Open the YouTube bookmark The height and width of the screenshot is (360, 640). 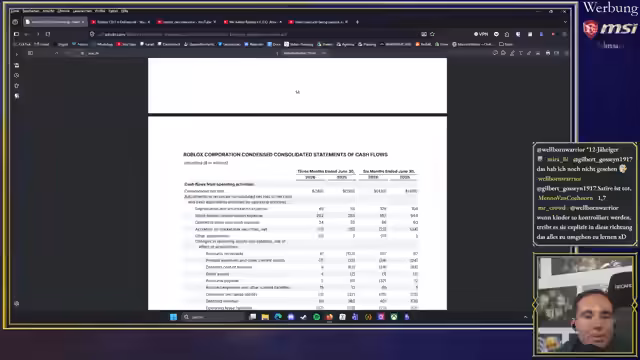tap(126, 44)
